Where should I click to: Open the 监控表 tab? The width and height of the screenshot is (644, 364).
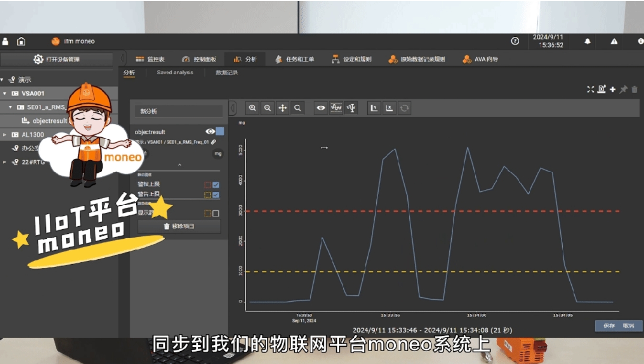click(x=150, y=59)
